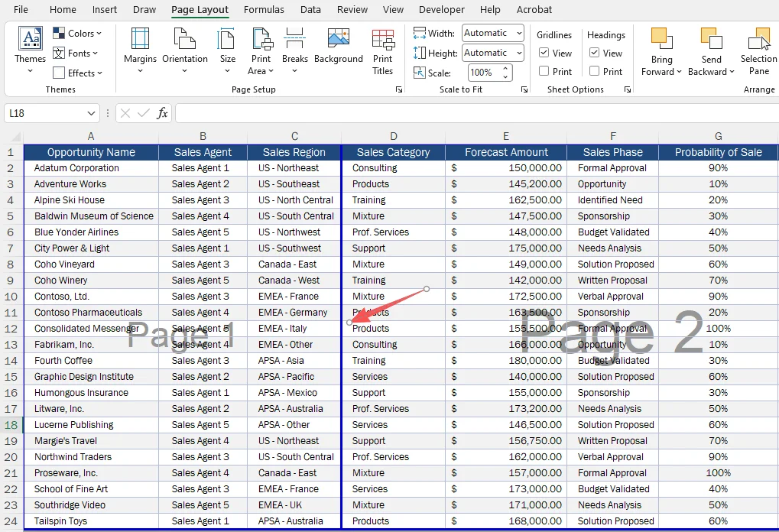The height and width of the screenshot is (532, 779).
Task: Open the theme Fonts menu
Action: tap(76, 54)
